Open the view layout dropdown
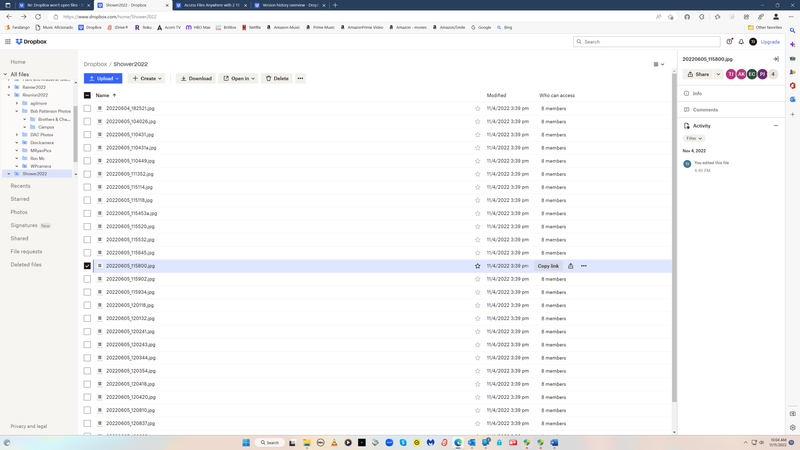Viewport: 800px width, 450px height. (x=659, y=64)
